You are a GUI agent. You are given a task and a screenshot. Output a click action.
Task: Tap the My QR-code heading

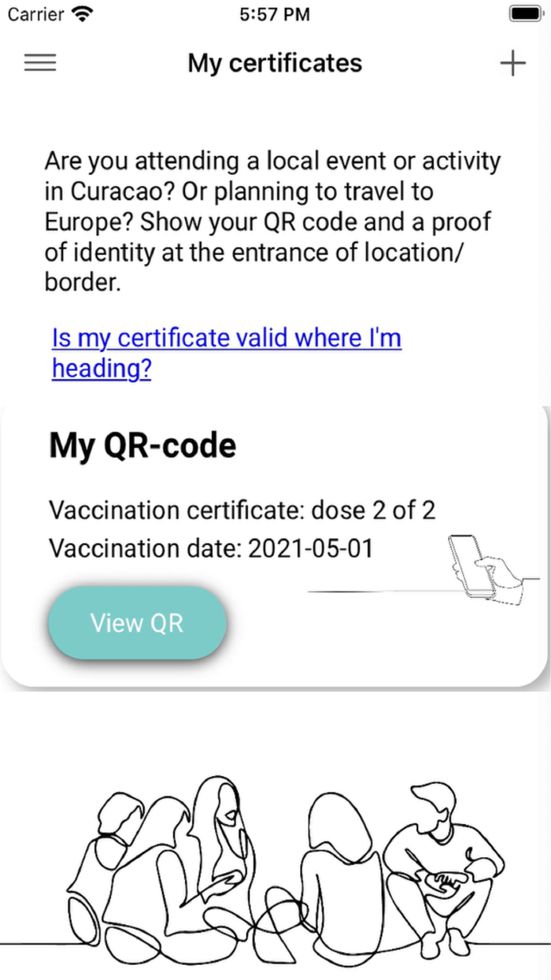point(142,444)
